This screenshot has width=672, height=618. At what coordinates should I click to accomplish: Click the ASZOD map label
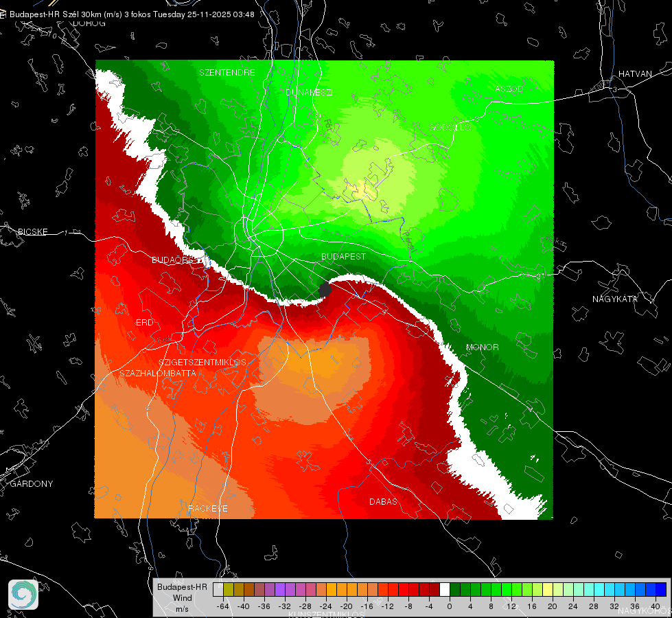pyautogui.click(x=509, y=89)
